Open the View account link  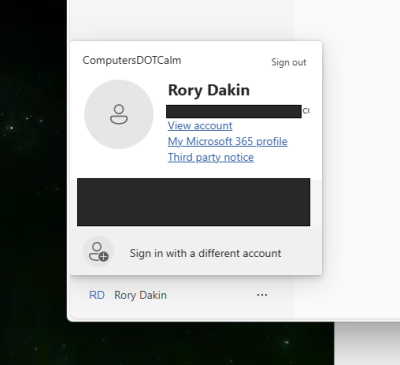coord(200,126)
